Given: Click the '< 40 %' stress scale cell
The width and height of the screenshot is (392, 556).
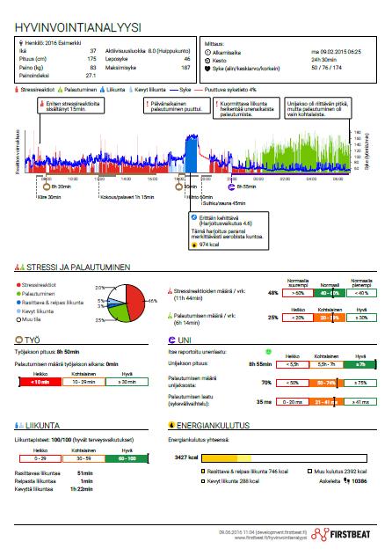Looking at the screenshot, I should point(361,293).
